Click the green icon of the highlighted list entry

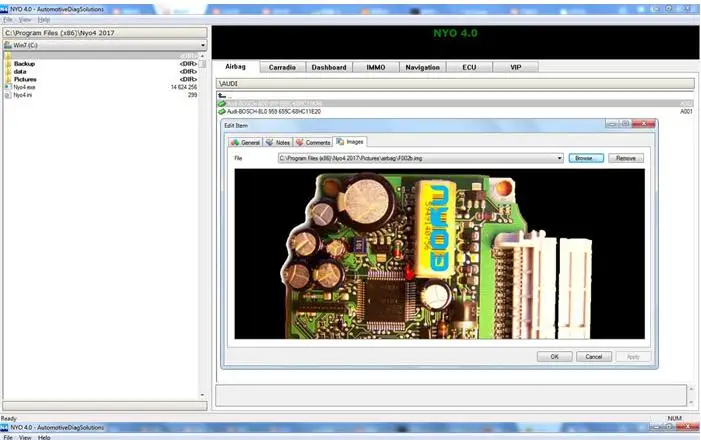click(221, 104)
